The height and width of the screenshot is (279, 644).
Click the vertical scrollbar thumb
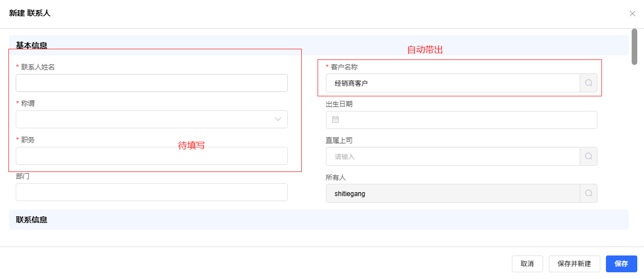pyautogui.click(x=634, y=46)
